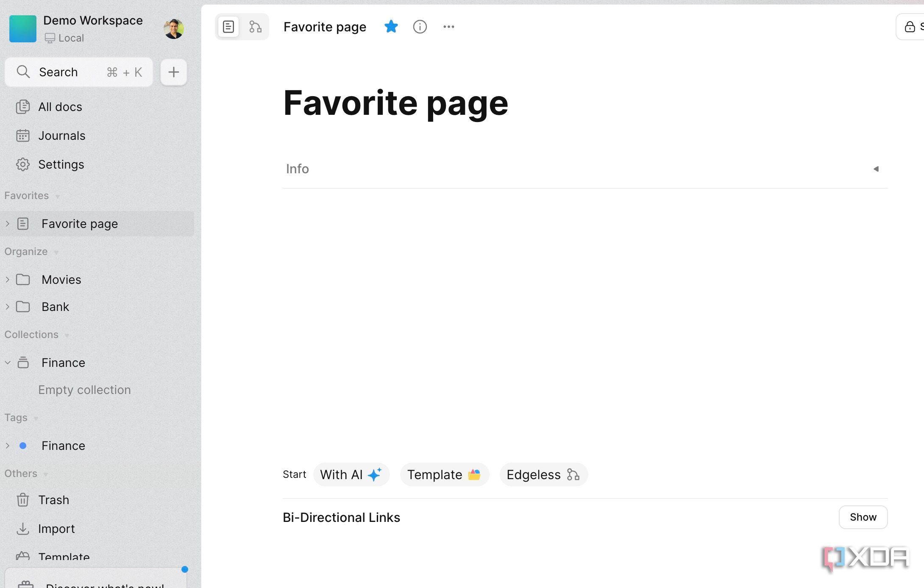
Task: Expand the Movies folder
Action: pyautogui.click(x=7, y=280)
